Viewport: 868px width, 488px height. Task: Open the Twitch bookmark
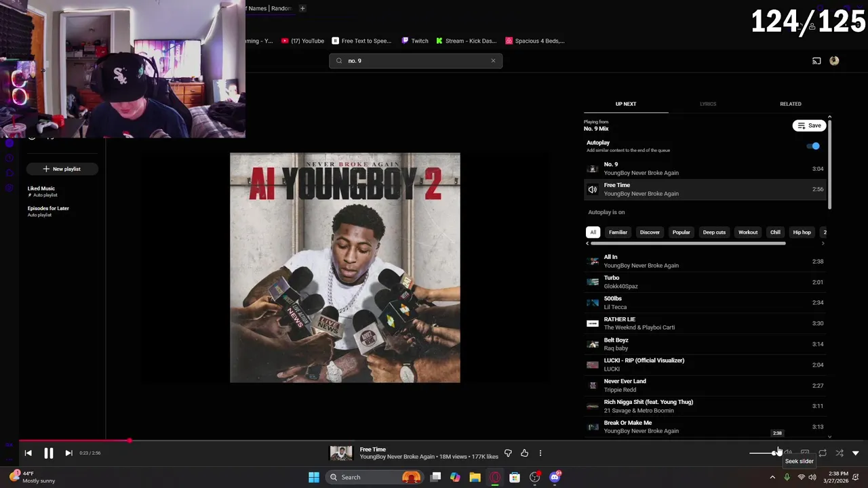pyautogui.click(x=415, y=41)
